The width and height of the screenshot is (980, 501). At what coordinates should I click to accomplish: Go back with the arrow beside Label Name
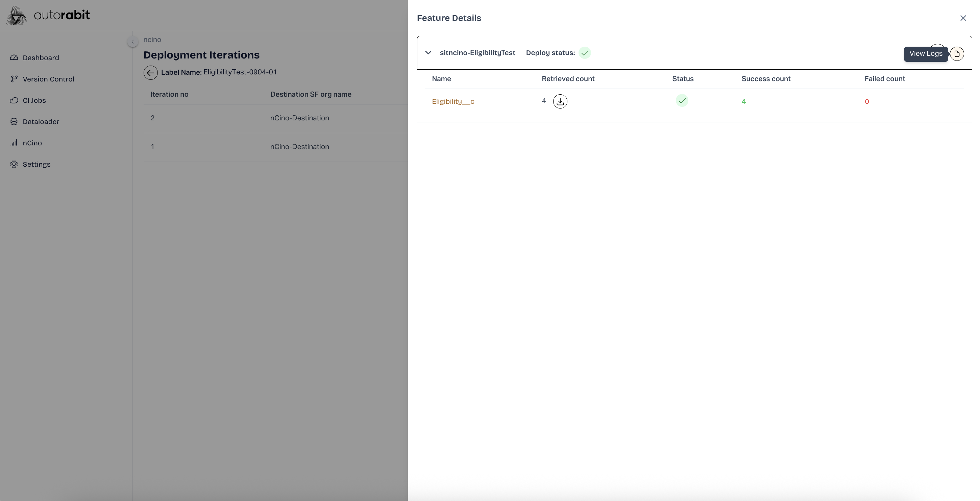[150, 73]
